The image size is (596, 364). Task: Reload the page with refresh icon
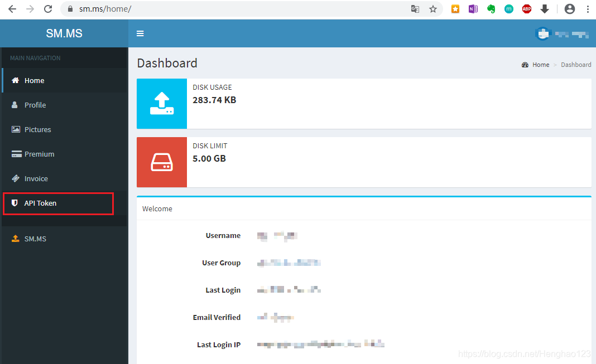(48, 9)
